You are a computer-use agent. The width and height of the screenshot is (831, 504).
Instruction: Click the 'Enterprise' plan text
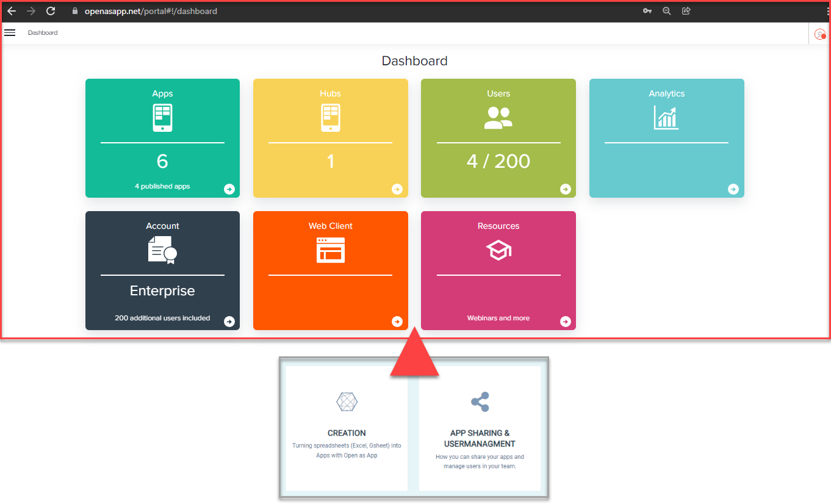coord(162,291)
